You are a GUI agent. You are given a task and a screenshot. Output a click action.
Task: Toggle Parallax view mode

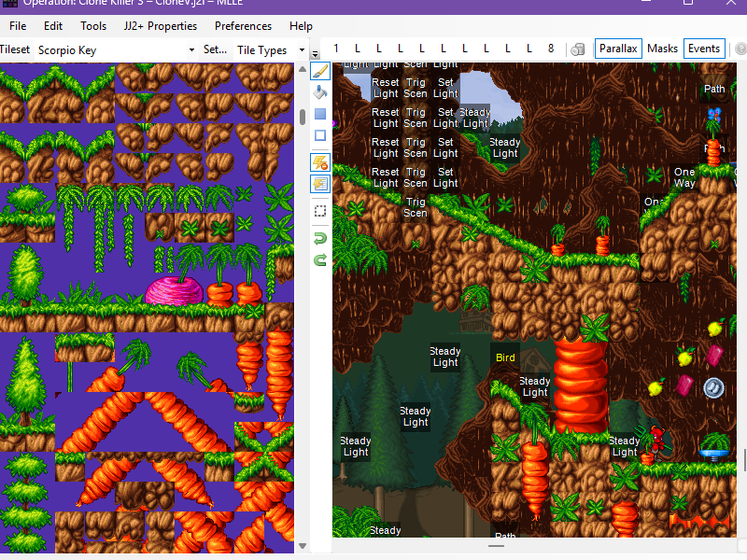618,49
